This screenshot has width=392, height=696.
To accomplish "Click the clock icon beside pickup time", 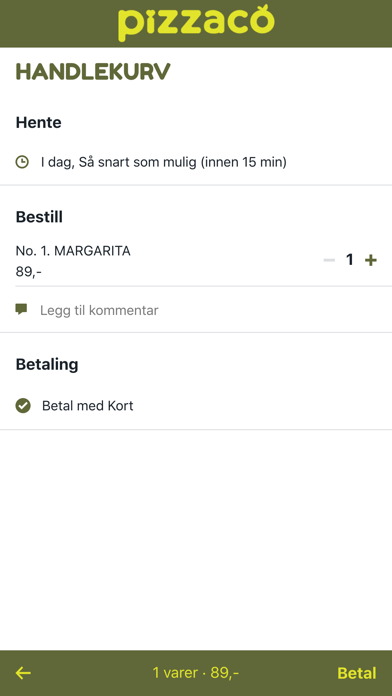I will coord(22,162).
